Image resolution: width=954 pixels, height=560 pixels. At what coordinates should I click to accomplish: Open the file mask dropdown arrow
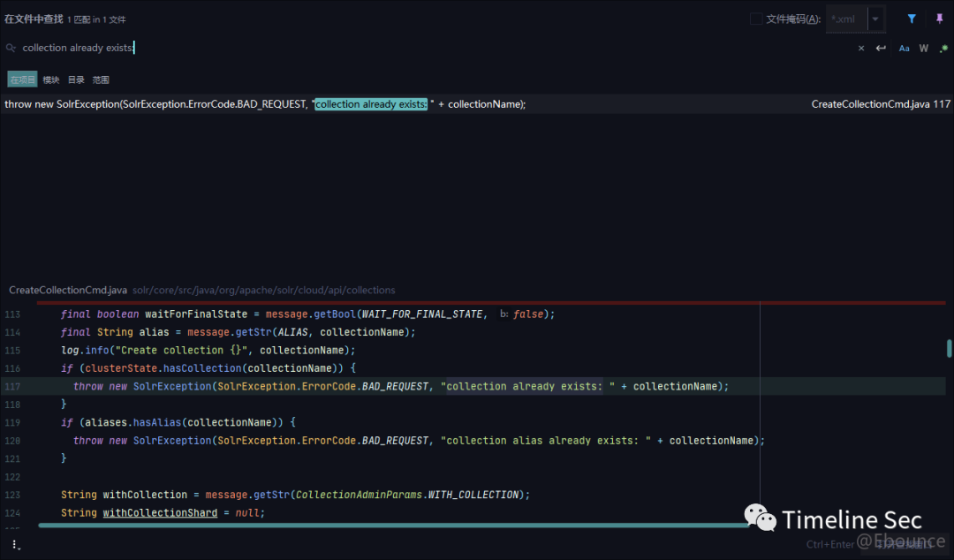point(875,19)
